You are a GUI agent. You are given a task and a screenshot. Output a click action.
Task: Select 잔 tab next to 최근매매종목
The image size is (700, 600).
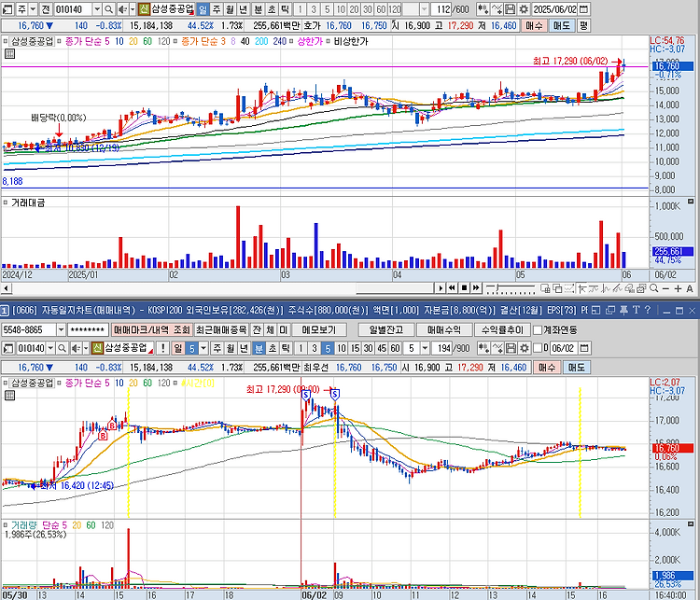pos(257,330)
